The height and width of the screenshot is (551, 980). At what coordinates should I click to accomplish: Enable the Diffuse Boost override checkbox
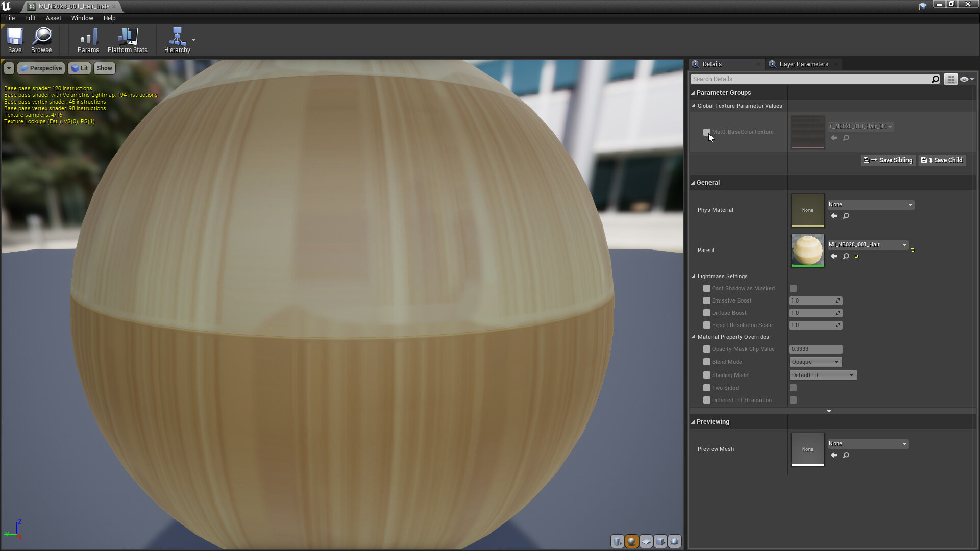pyautogui.click(x=707, y=313)
